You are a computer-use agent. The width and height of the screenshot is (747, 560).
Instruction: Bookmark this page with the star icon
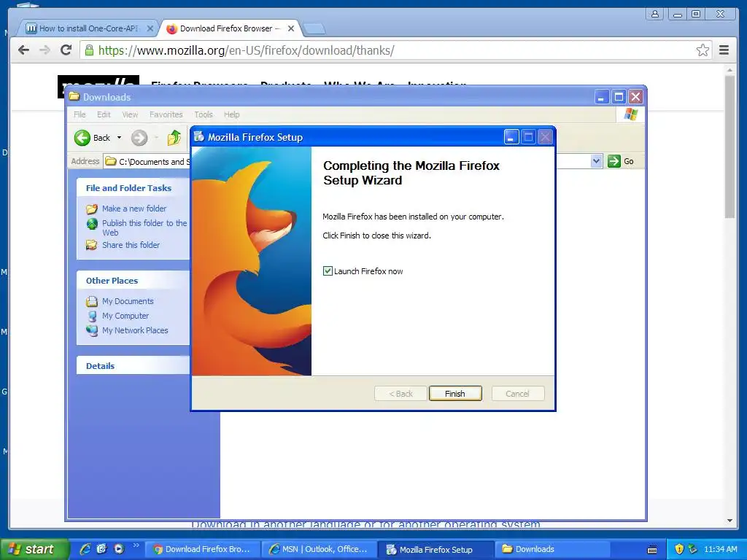point(703,50)
